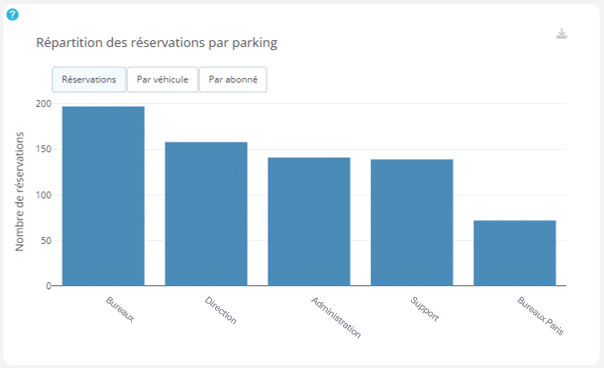Select the Administration bar
This screenshot has height=368, width=604.
click(x=309, y=221)
